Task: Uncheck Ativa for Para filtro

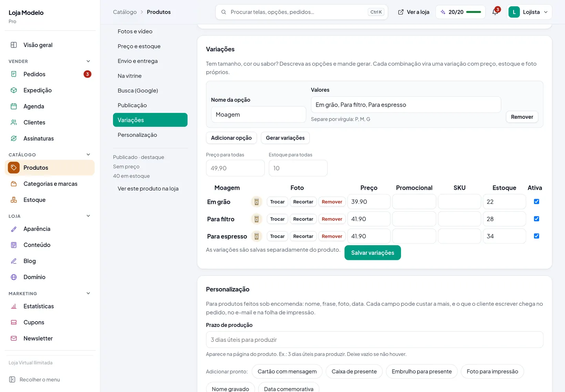Action: pos(536,219)
